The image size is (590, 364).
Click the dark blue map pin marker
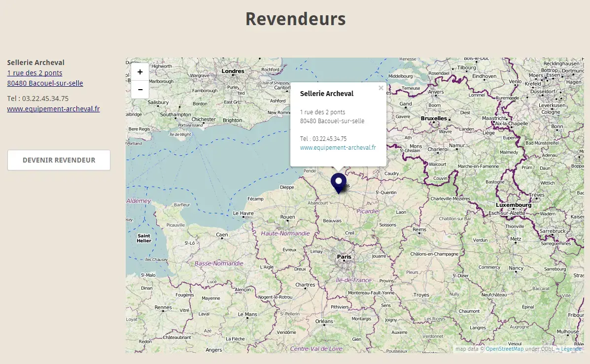point(338,182)
